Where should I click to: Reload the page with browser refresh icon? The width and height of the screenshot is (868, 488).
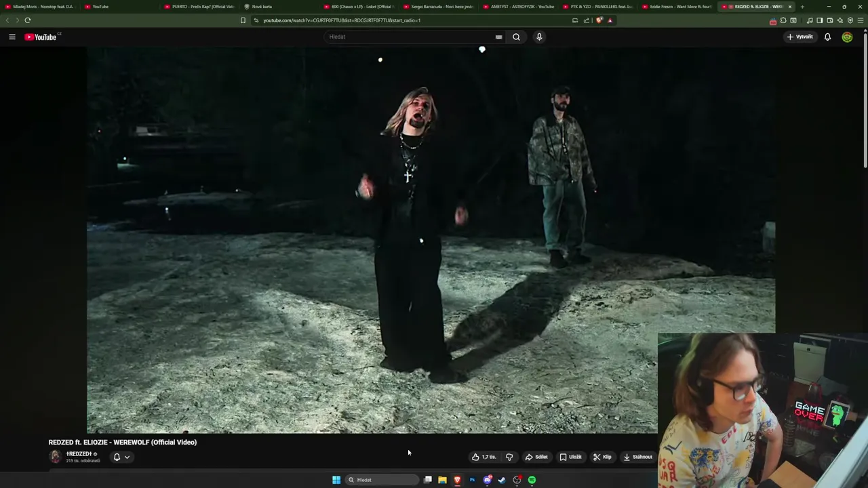point(28,20)
